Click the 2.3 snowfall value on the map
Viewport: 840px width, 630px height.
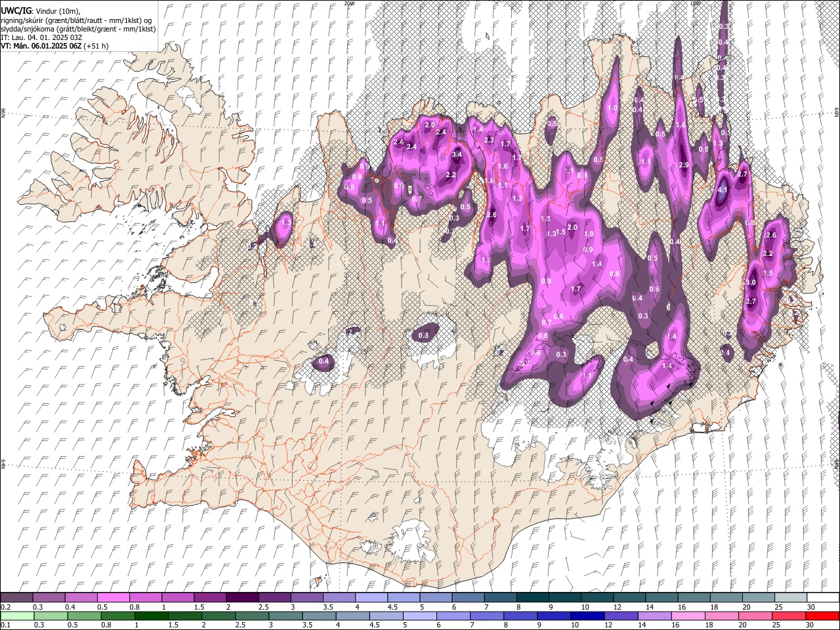[488, 140]
